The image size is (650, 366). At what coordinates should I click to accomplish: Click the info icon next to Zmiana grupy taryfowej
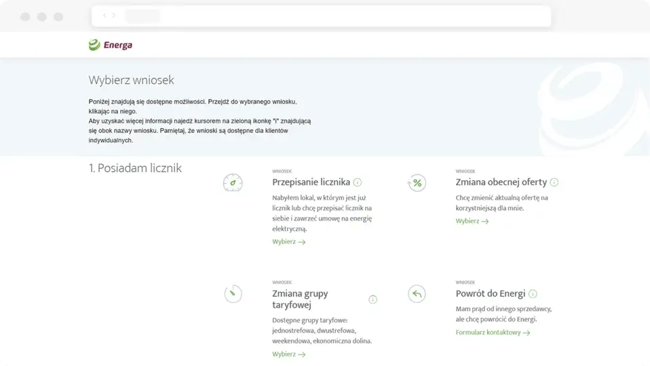[373, 299]
